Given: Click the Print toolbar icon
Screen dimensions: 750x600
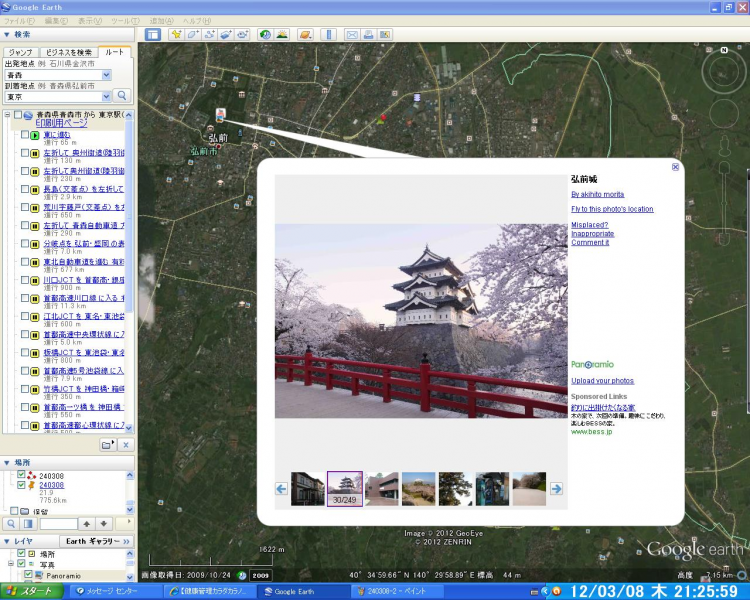Looking at the screenshot, I should 368,34.
